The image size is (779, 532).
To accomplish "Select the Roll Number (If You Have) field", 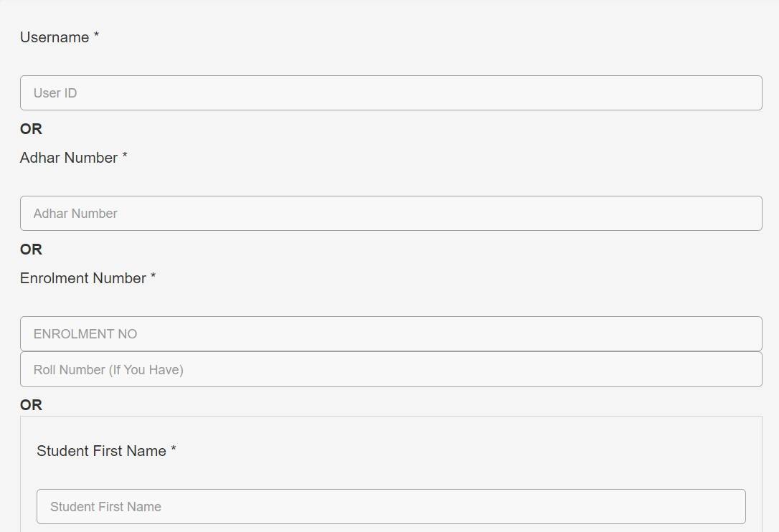I will [x=391, y=370].
